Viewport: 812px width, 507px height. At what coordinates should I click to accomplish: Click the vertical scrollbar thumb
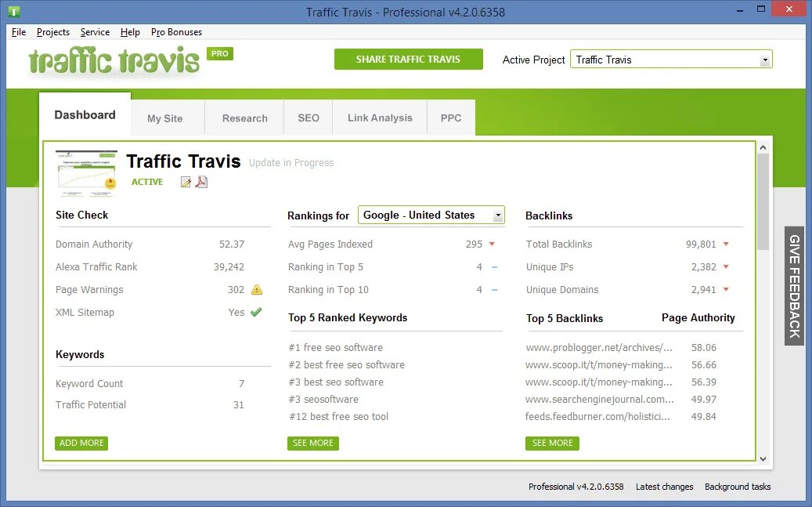pos(763,202)
